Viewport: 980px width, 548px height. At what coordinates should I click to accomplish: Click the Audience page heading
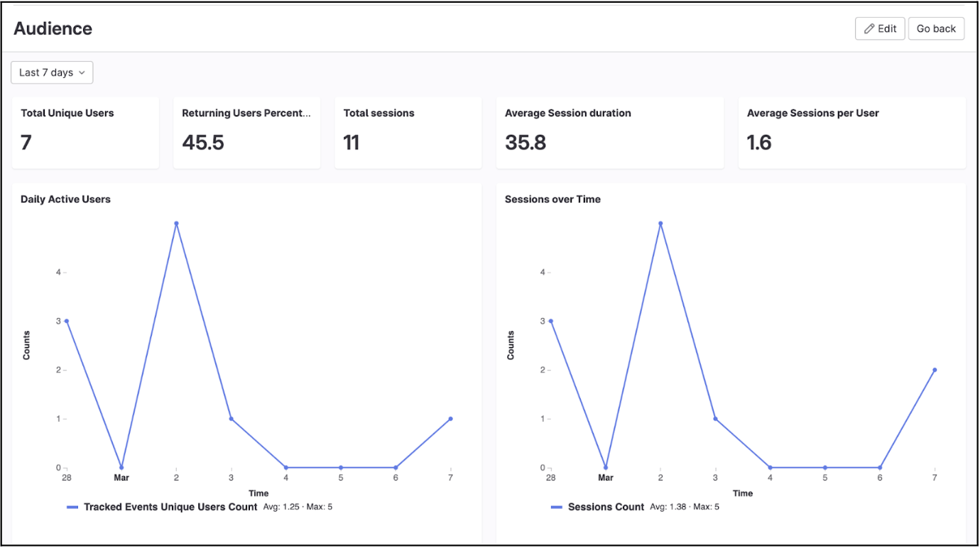52,28
